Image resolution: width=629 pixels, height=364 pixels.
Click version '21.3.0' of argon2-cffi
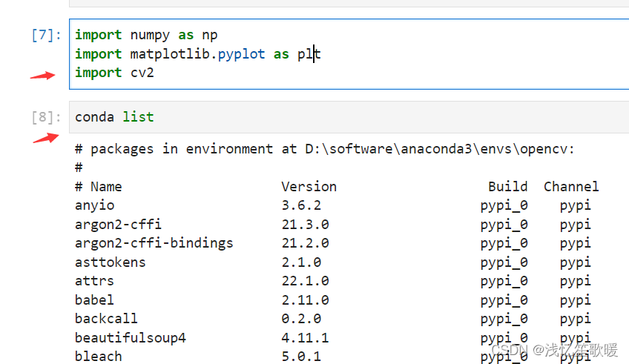pos(306,225)
